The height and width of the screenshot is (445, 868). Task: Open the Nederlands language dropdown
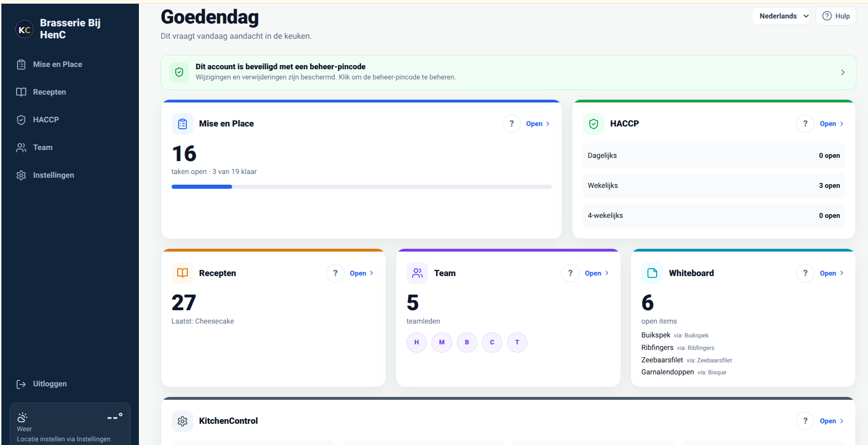pos(781,16)
